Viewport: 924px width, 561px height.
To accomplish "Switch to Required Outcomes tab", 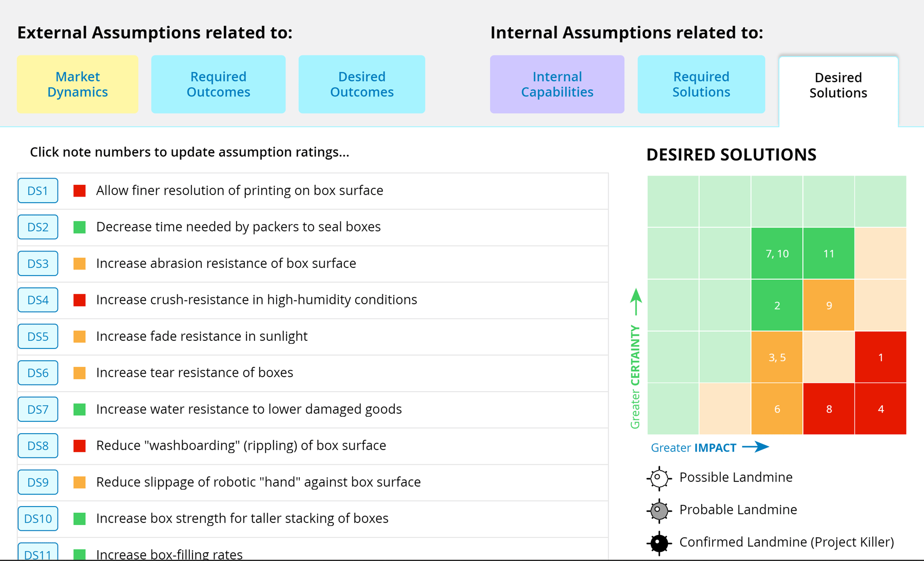I will click(x=218, y=84).
